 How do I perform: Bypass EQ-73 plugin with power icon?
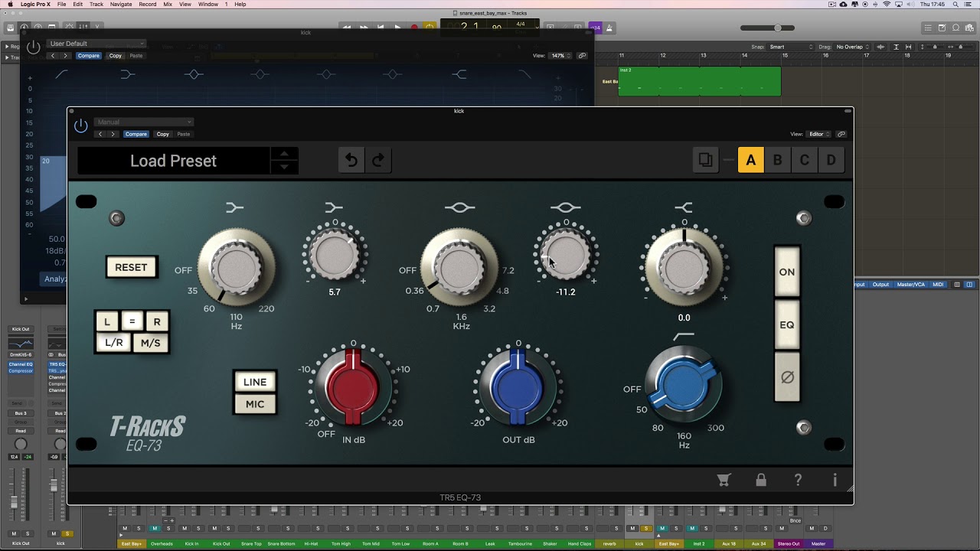[x=80, y=126]
